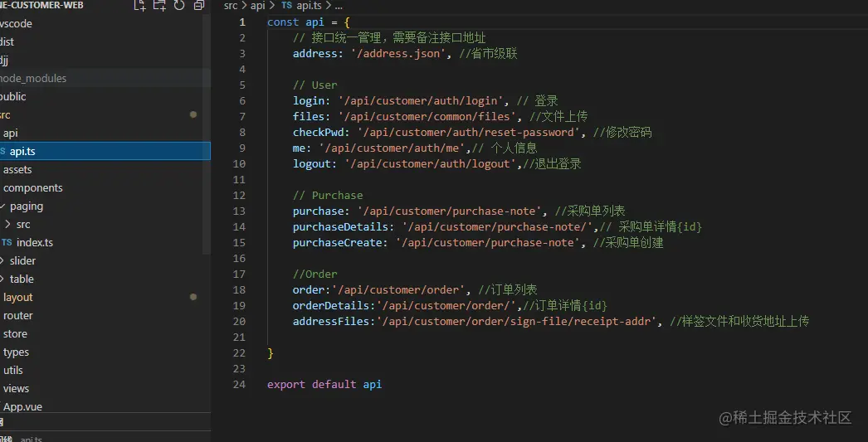Click the '/api/customer/order/sign-file/receipt-addr' string
The width and height of the screenshot is (868, 442).
(516, 322)
